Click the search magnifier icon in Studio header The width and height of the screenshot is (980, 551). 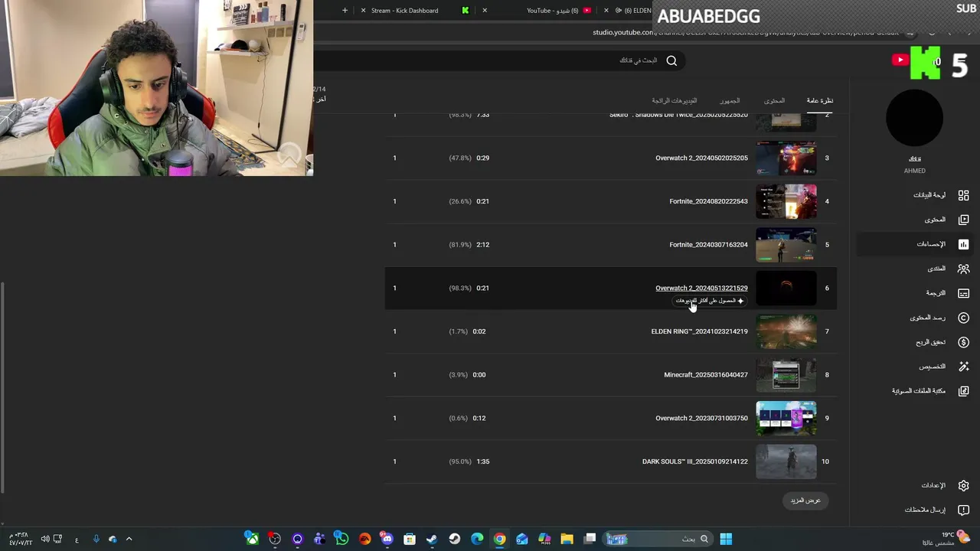pos(671,60)
